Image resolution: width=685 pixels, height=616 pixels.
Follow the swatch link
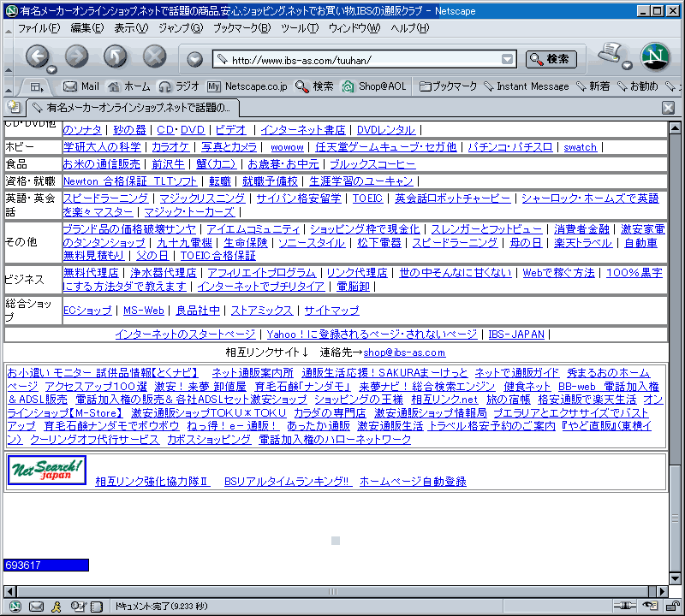click(580, 147)
